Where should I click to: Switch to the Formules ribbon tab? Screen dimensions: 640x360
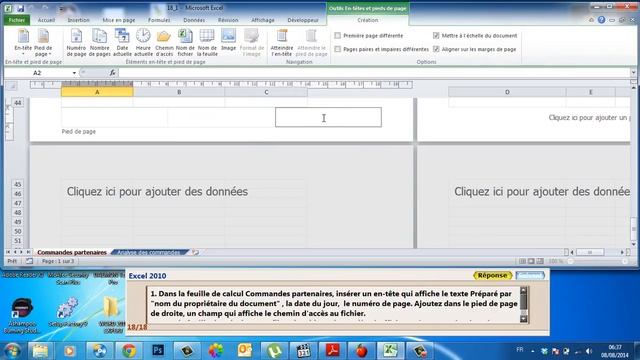click(x=159, y=20)
